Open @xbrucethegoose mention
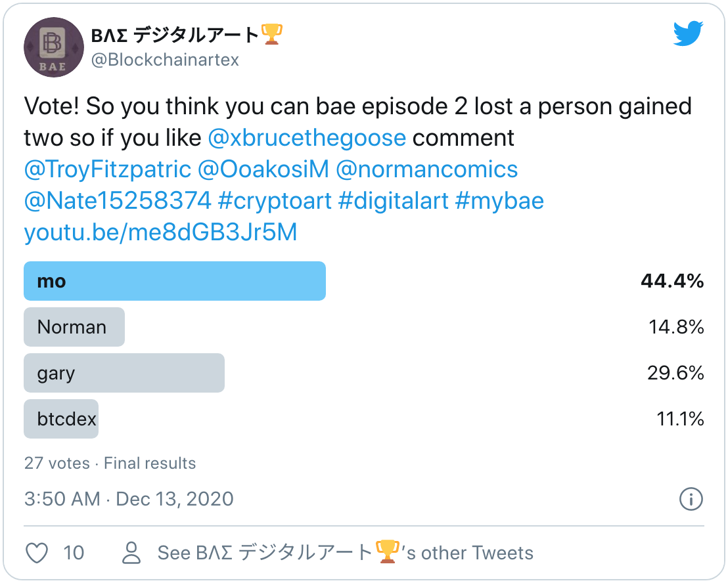 [x=307, y=138]
